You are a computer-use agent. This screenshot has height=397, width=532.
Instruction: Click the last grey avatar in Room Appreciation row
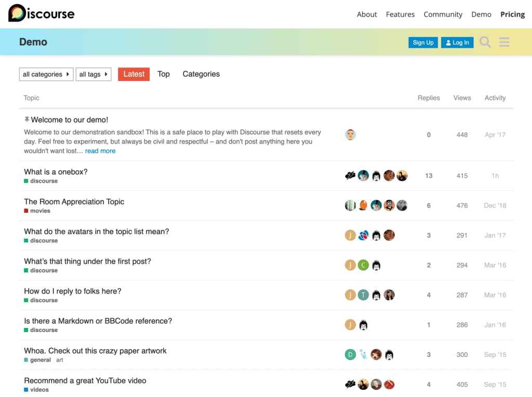pos(402,206)
